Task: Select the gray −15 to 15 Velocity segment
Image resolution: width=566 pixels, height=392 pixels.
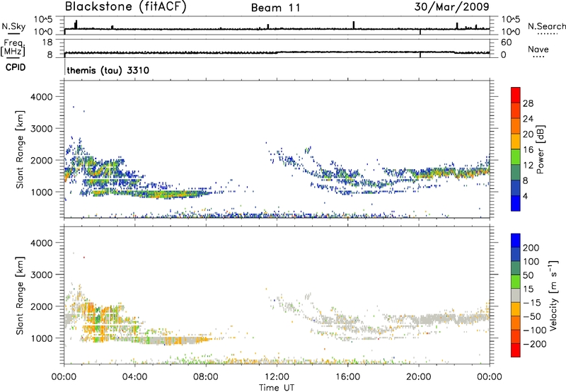Action: [516, 295]
